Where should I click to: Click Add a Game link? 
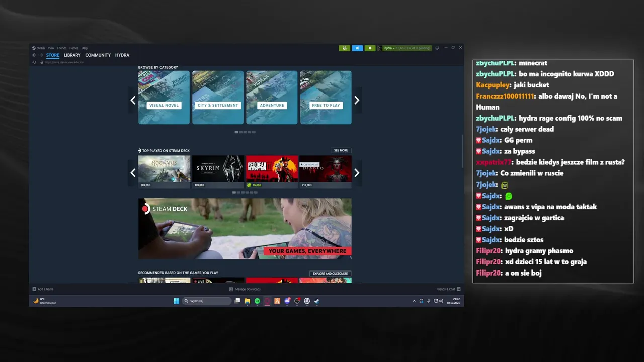pos(45,289)
